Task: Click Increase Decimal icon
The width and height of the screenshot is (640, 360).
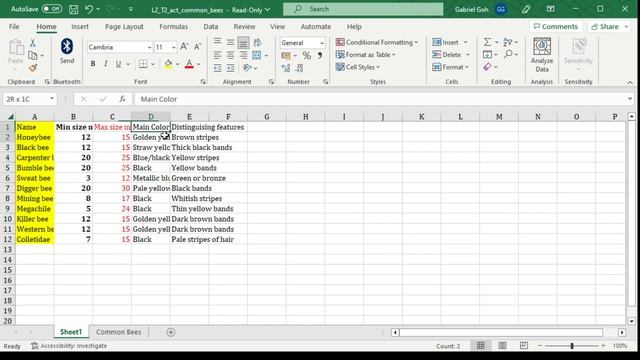Action: tap(286, 68)
